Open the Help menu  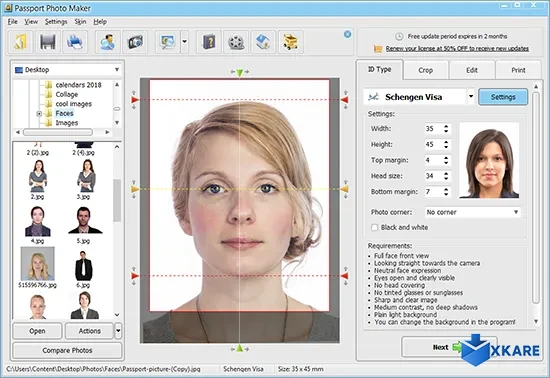(100, 22)
